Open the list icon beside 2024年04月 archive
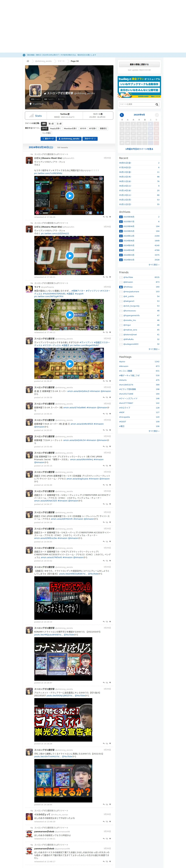 pyautogui.click(x=121, y=250)
